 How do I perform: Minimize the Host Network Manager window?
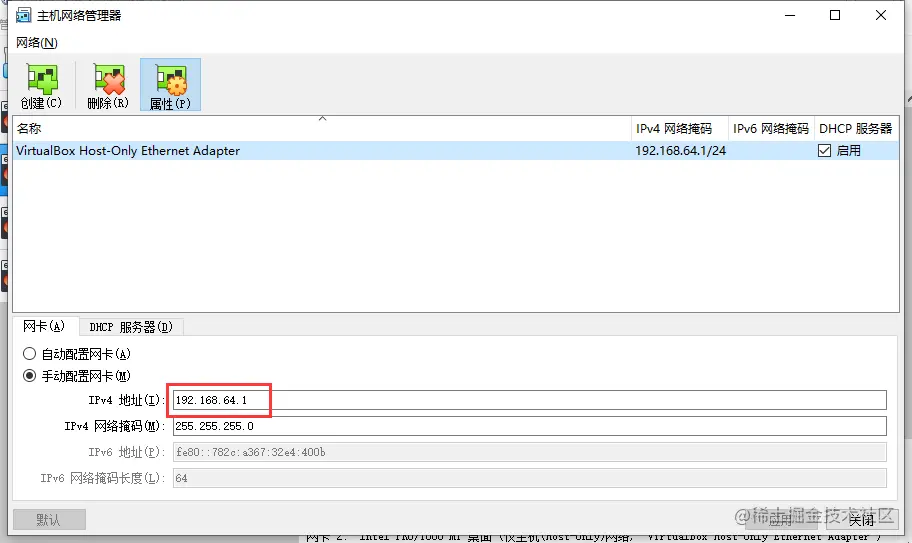tap(789, 15)
